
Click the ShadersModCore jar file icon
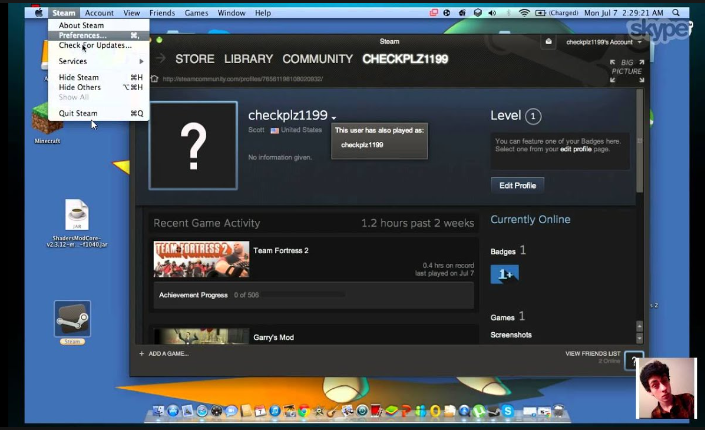click(x=77, y=215)
